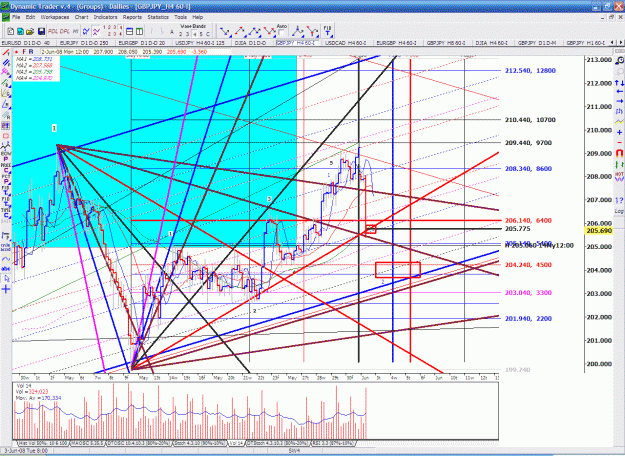Viewport: 625px width, 456px height.
Task: Open the Chart menu
Action: pos(81,17)
